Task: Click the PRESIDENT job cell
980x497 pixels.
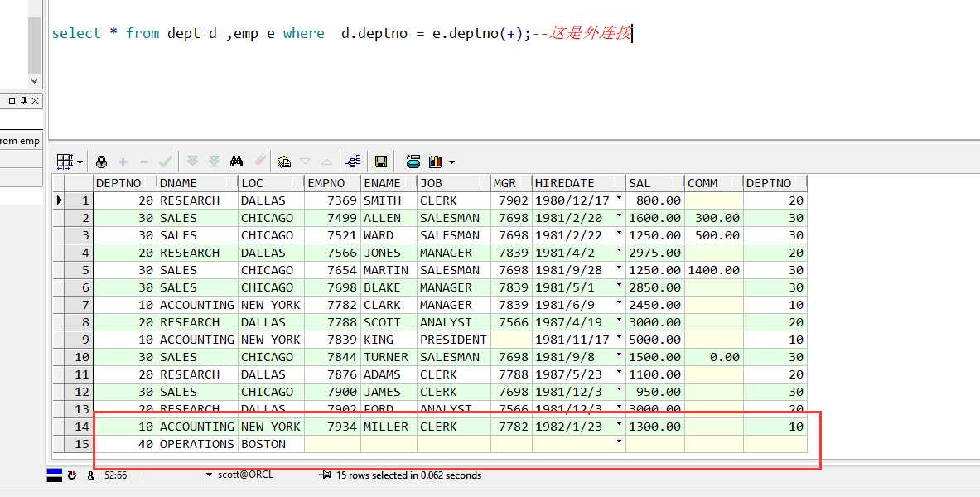Action: [454, 340]
